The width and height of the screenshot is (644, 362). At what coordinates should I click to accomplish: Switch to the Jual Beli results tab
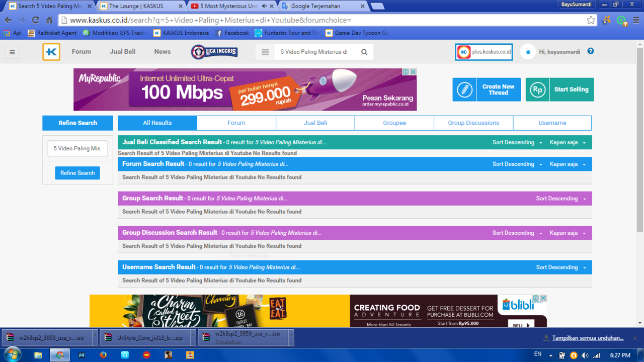pyautogui.click(x=315, y=123)
